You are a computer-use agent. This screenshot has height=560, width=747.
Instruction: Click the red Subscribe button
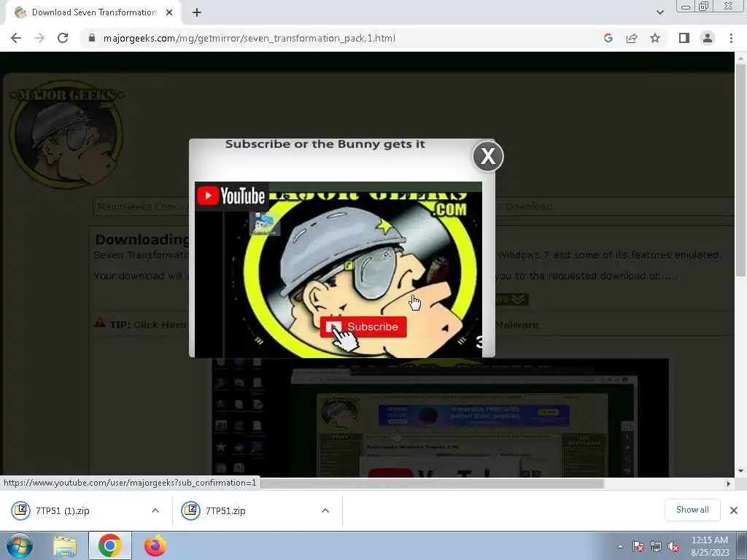[x=363, y=327]
